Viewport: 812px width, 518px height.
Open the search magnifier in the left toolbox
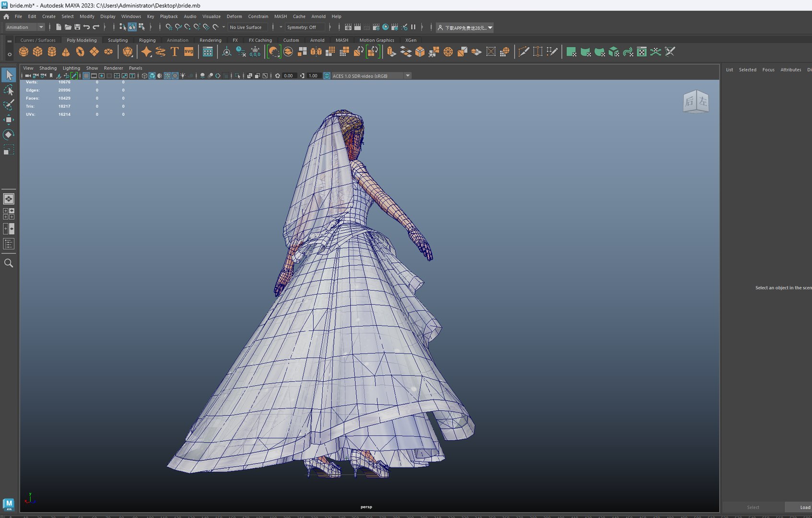tap(9, 263)
